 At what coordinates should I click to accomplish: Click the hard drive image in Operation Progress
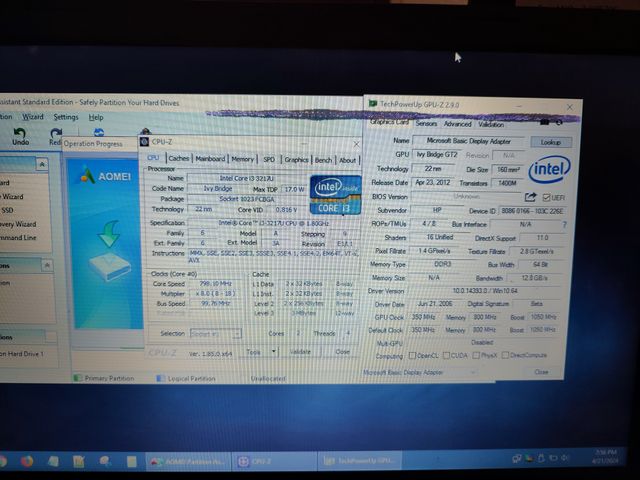pos(110,266)
